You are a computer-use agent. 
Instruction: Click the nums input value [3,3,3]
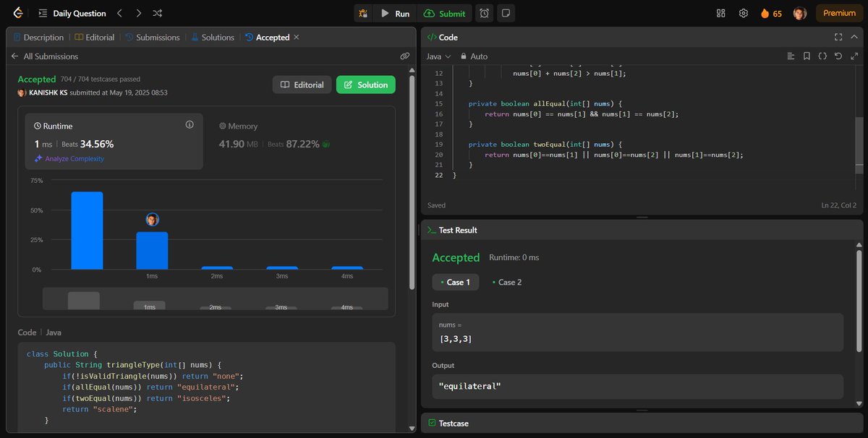point(456,339)
